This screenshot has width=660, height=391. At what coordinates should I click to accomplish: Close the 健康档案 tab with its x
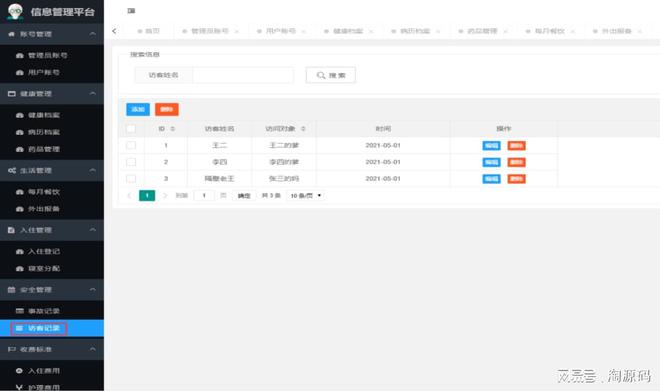[371, 32]
